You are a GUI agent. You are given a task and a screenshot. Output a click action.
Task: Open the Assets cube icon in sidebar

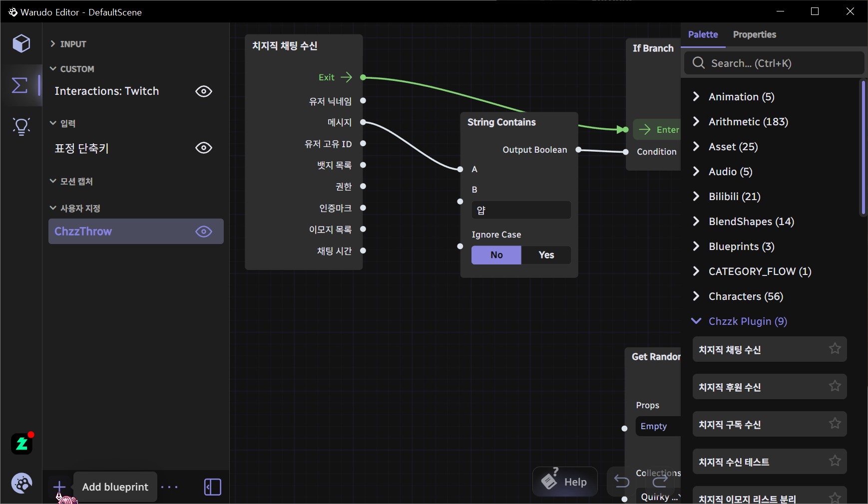point(21,43)
